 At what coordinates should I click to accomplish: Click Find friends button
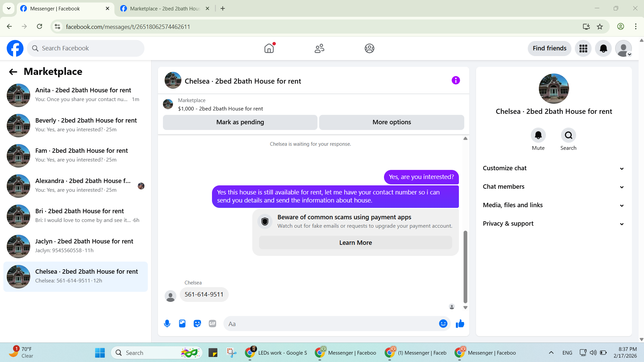[x=549, y=48]
